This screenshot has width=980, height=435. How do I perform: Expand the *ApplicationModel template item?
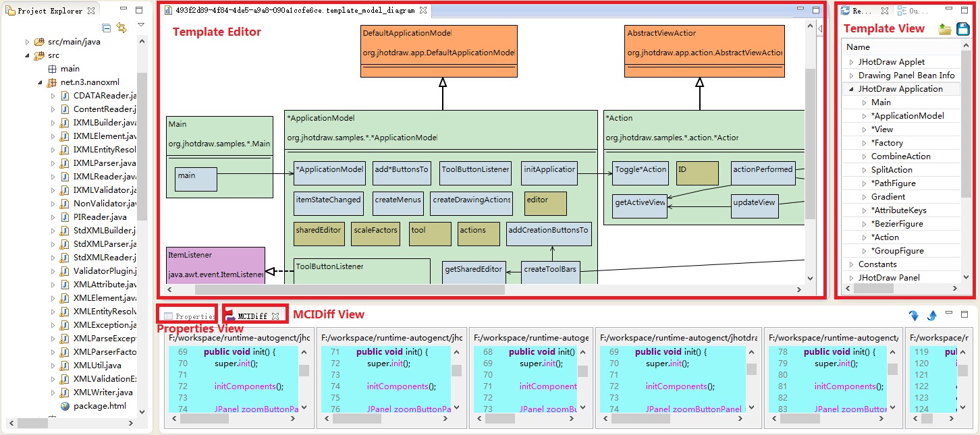coord(865,116)
